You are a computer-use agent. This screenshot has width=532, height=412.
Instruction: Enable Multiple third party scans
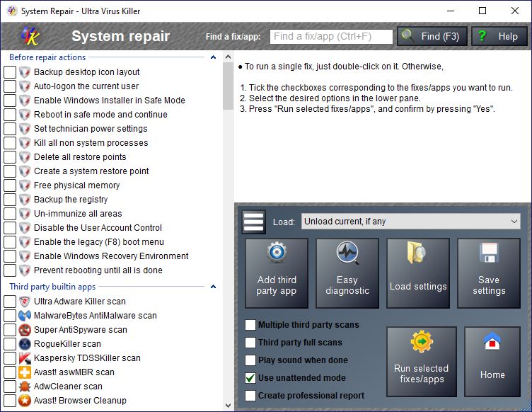tap(250, 325)
